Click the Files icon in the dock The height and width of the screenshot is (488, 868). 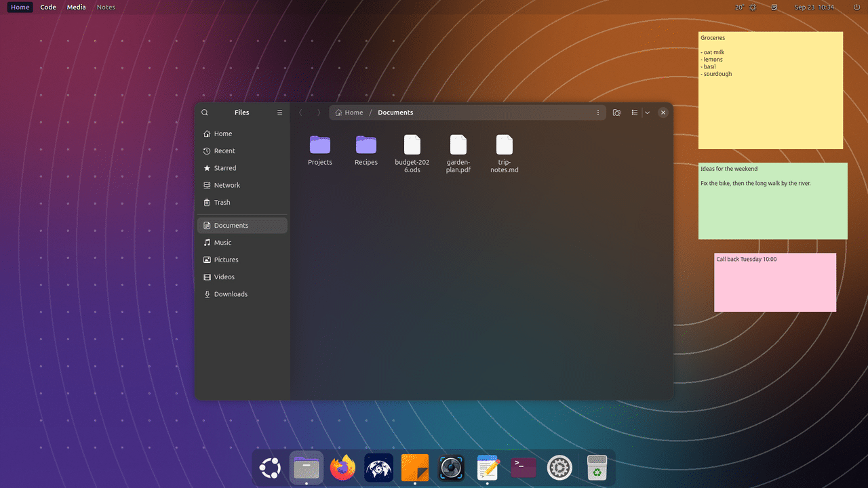click(x=307, y=468)
